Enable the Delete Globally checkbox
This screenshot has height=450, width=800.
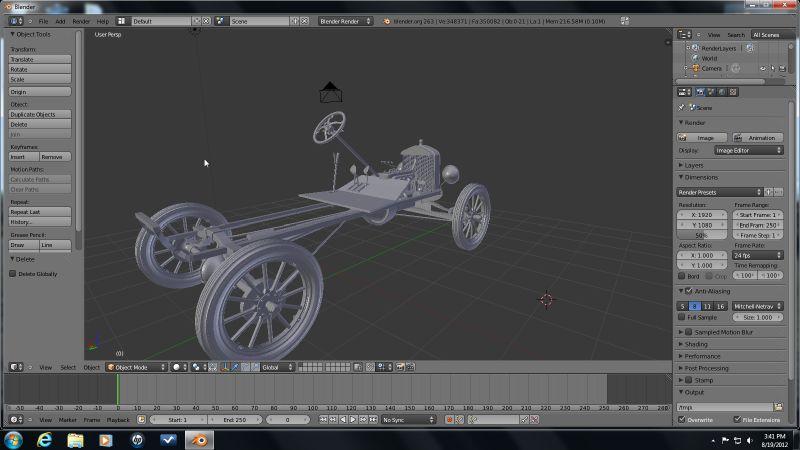pos(13,274)
